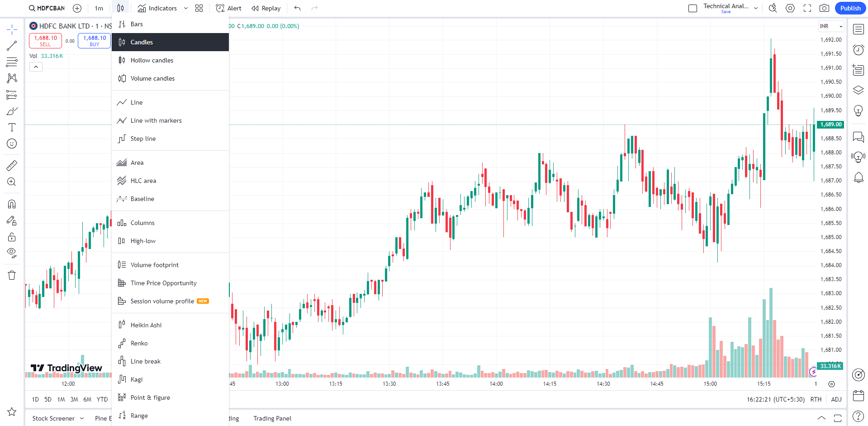Toggle stay in drawing mode

pos(12,220)
